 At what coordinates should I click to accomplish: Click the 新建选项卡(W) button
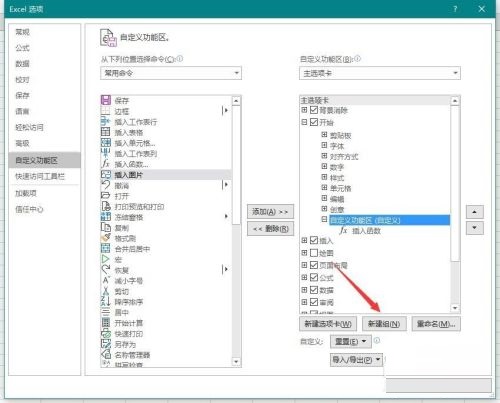328,324
